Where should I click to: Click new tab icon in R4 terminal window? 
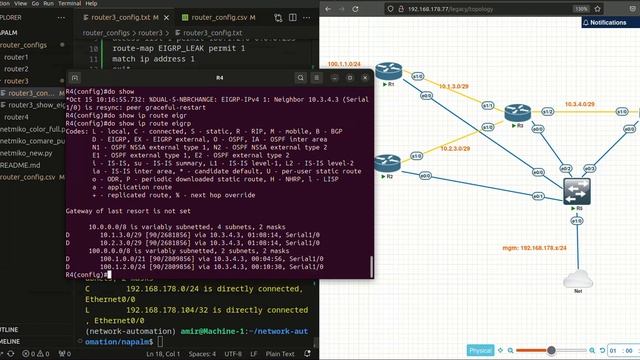click(75, 78)
